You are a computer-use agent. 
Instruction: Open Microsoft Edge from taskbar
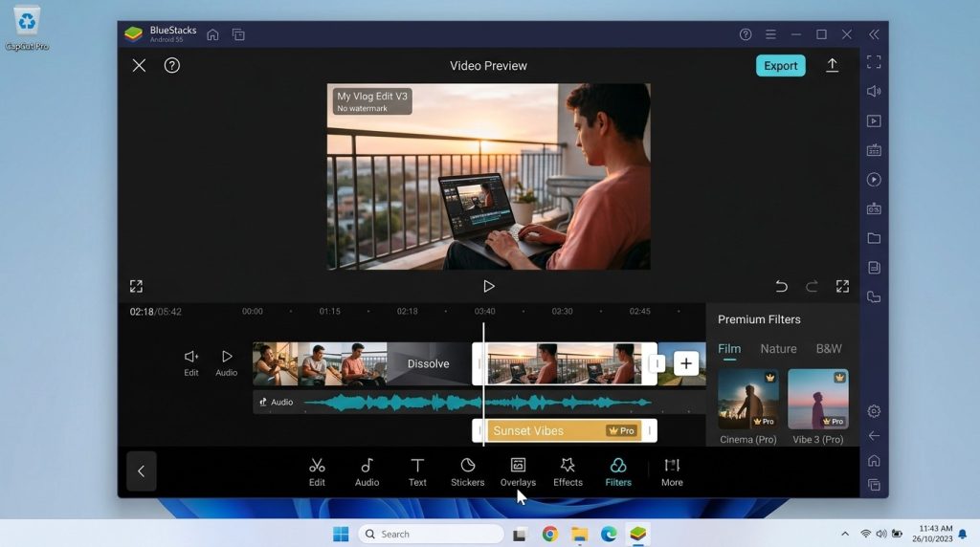[x=609, y=534]
